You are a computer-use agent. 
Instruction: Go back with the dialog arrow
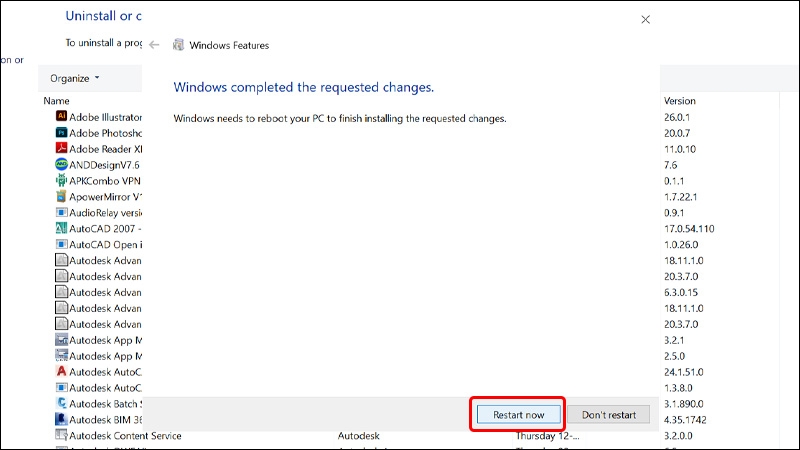pos(154,45)
